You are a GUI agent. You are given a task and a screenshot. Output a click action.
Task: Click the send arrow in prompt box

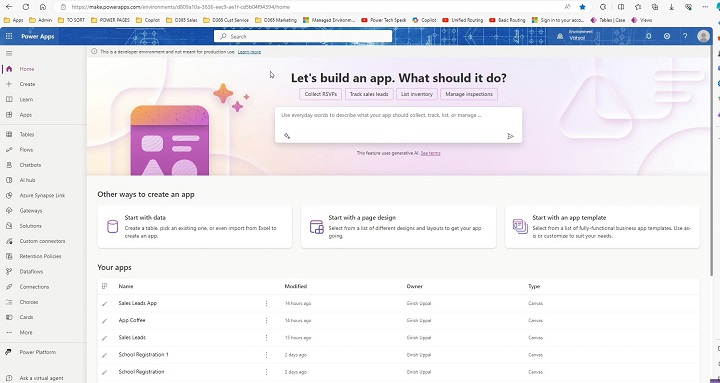[510, 136]
